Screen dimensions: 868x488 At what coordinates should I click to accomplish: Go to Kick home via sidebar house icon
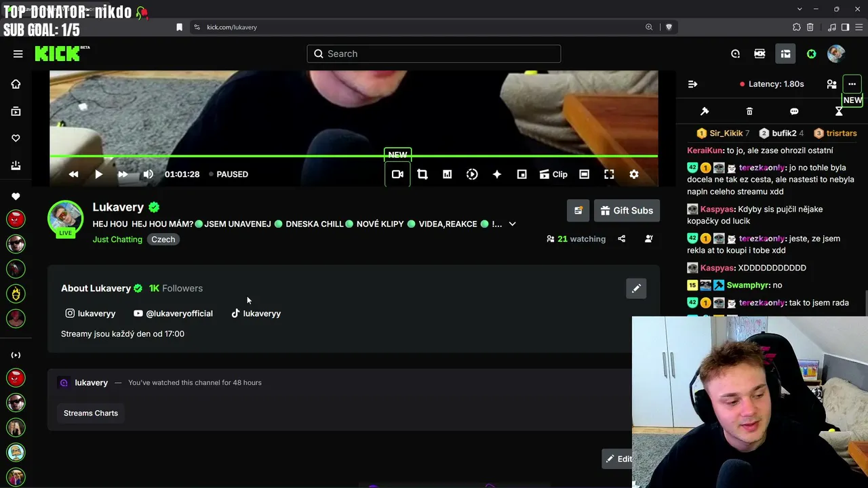click(16, 84)
